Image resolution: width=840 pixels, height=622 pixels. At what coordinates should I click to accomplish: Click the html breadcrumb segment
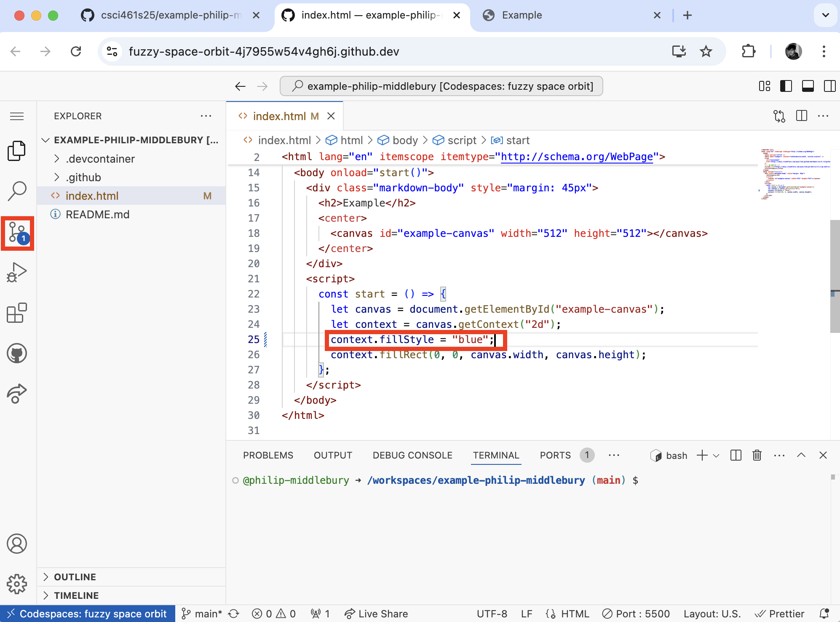coord(345,140)
